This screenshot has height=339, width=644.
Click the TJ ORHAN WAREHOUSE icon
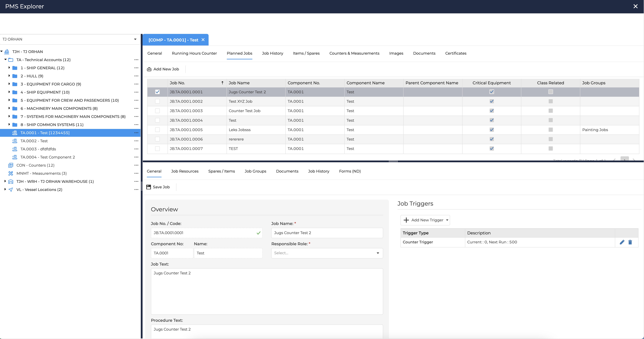(x=11, y=182)
